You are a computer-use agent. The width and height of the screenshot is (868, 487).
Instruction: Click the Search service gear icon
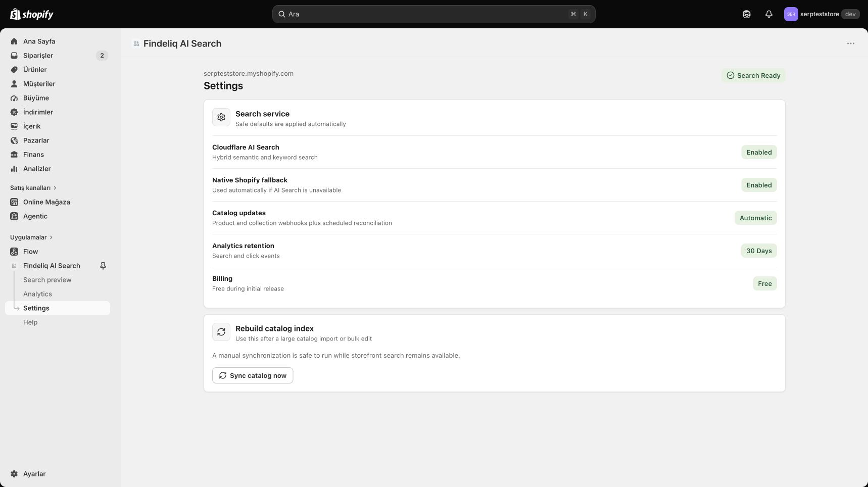tap(221, 117)
